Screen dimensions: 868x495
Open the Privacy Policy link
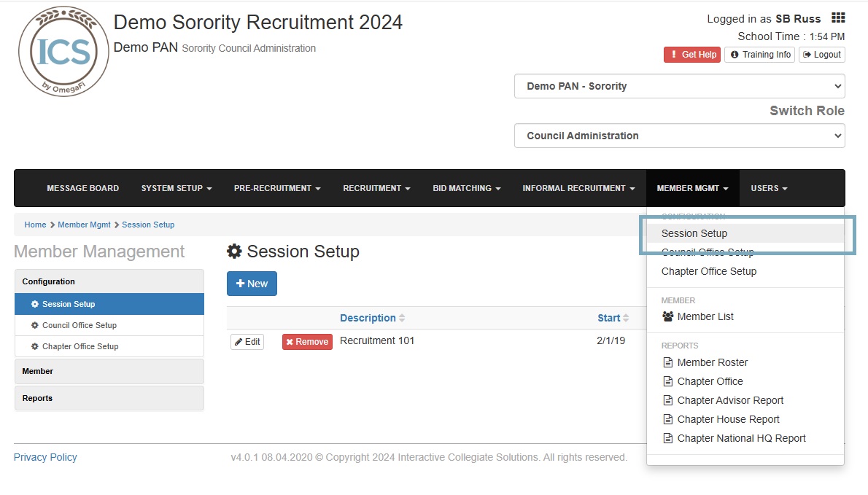click(x=45, y=457)
